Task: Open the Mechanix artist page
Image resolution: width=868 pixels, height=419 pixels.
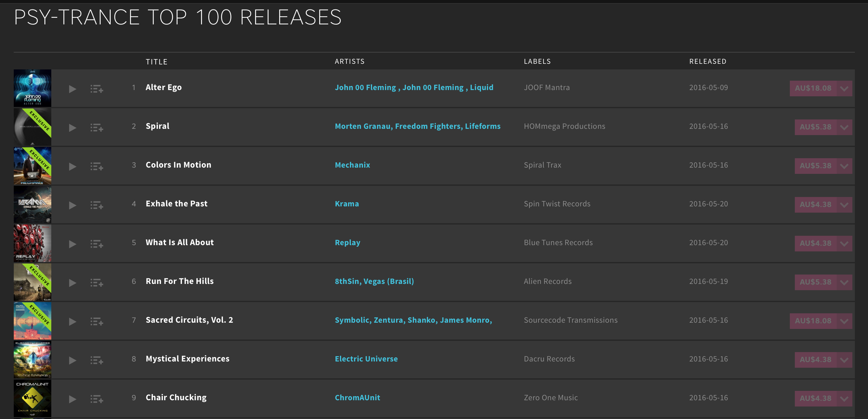Action: (352, 165)
